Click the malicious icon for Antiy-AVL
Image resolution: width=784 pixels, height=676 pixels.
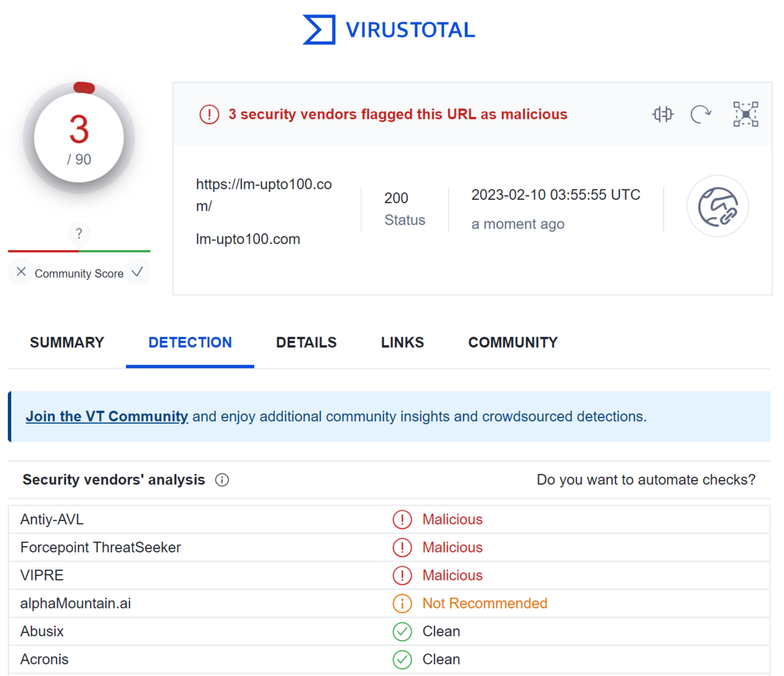402,519
